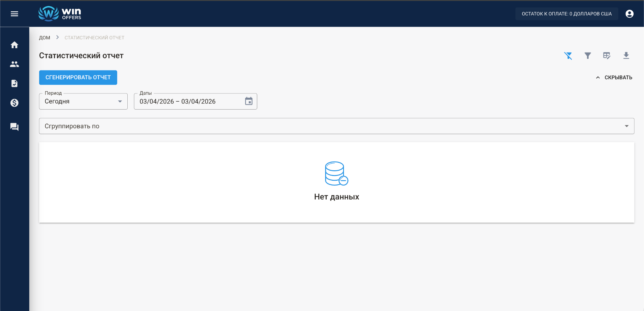Open the users icon in sidebar
The width and height of the screenshot is (644, 311).
[x=14, y=64]
